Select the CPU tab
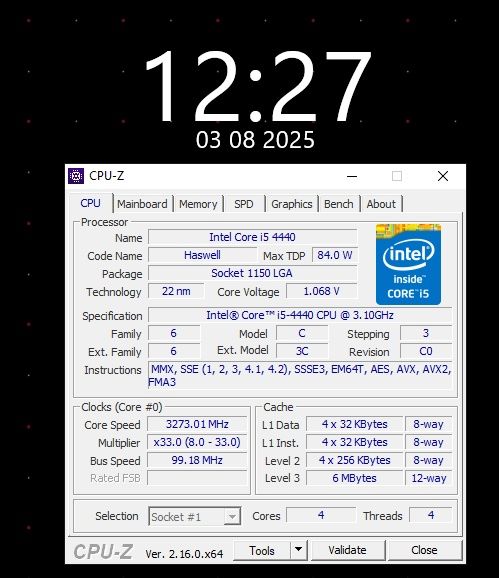The image size is (499, 578). (x=90, y=203)
